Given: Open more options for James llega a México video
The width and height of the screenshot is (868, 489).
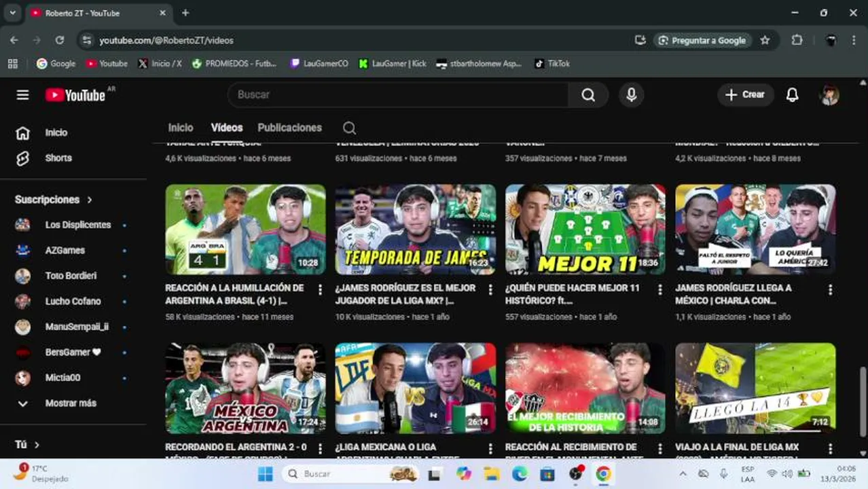Looking at the screenshot, I should 830,289.
